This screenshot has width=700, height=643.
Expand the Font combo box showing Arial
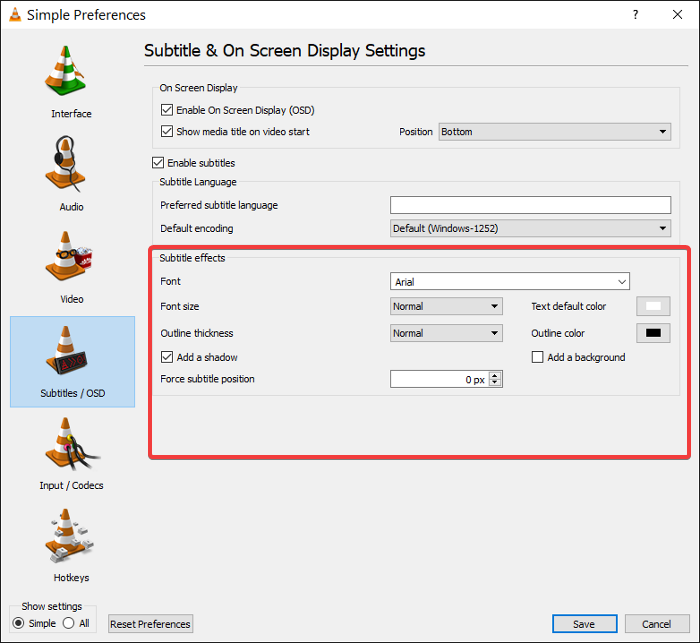point(510,282)
